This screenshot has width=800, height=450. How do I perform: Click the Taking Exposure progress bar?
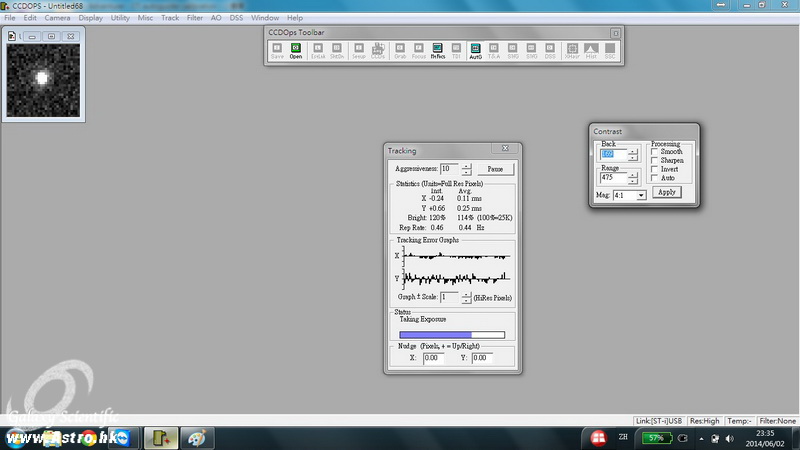coord(451,335)
